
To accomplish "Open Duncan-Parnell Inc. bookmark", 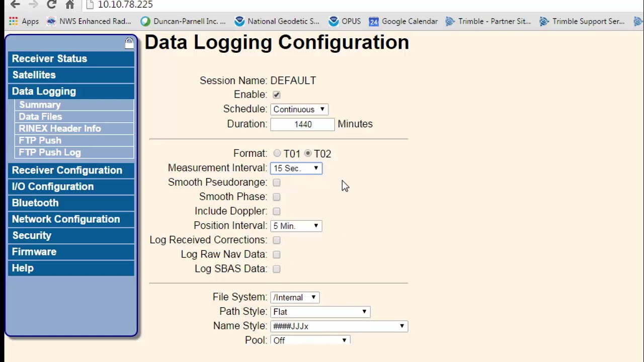I will (x=183, y=21).
